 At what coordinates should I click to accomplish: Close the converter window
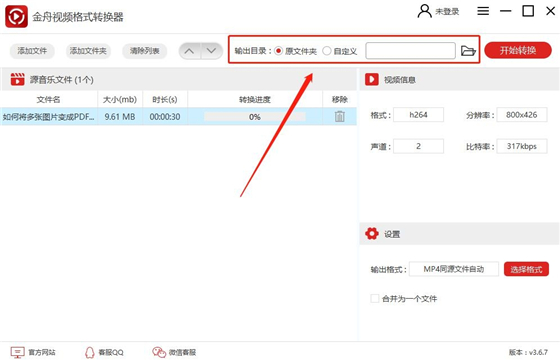click(550, 11)
